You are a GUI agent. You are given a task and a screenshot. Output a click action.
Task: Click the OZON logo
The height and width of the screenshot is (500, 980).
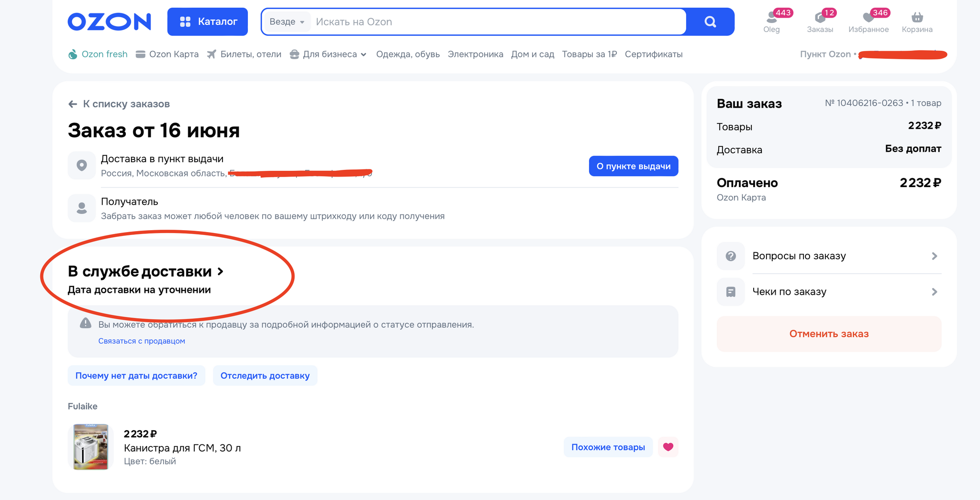(x=109, y=22)
